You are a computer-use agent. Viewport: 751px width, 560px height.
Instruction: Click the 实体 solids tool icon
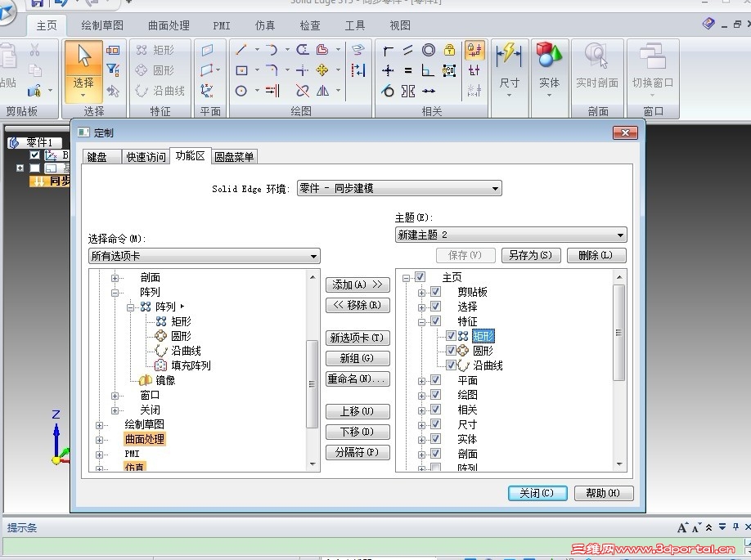coord(550,69)
